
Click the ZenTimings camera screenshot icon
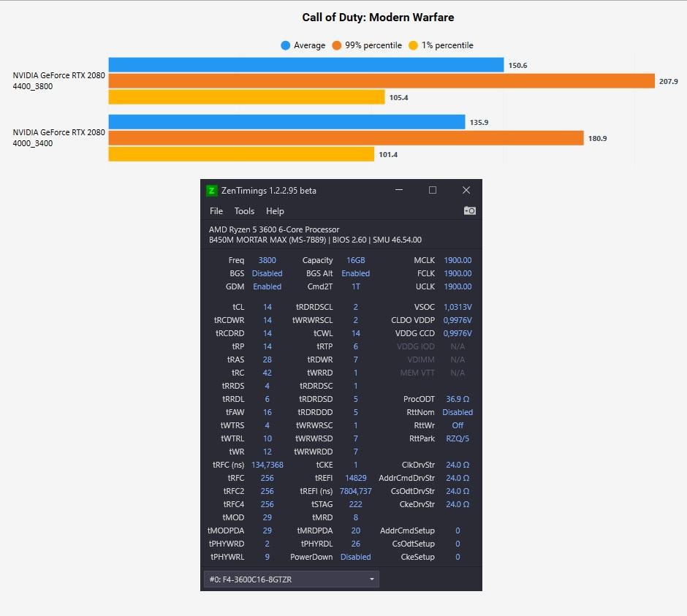470,210
